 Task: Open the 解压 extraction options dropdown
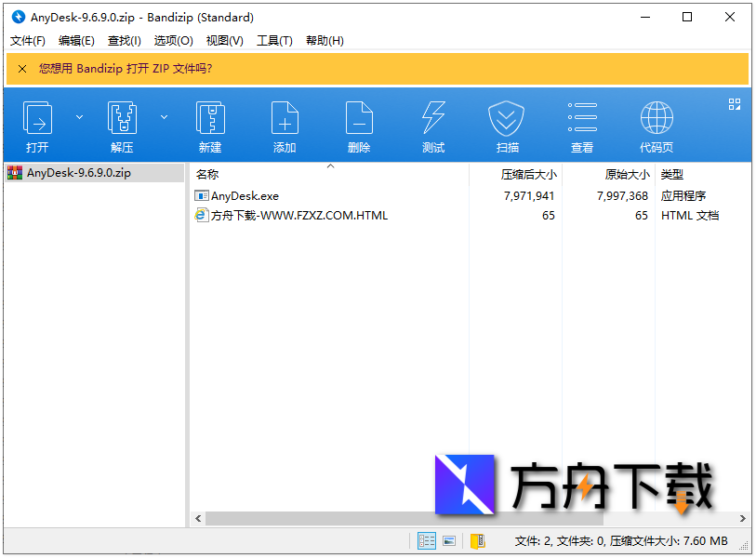pos(164,116)
